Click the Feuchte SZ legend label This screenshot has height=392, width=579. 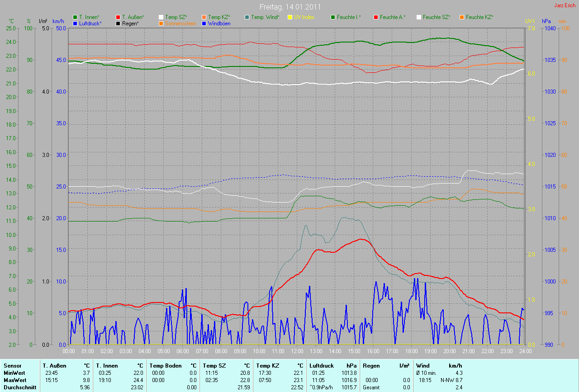(437, 17)
